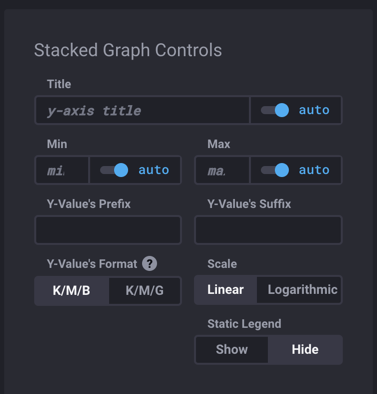Focus the Min value input box
Image resolution: width=377 pixels, height=394 pixels.
coord(62,170)
